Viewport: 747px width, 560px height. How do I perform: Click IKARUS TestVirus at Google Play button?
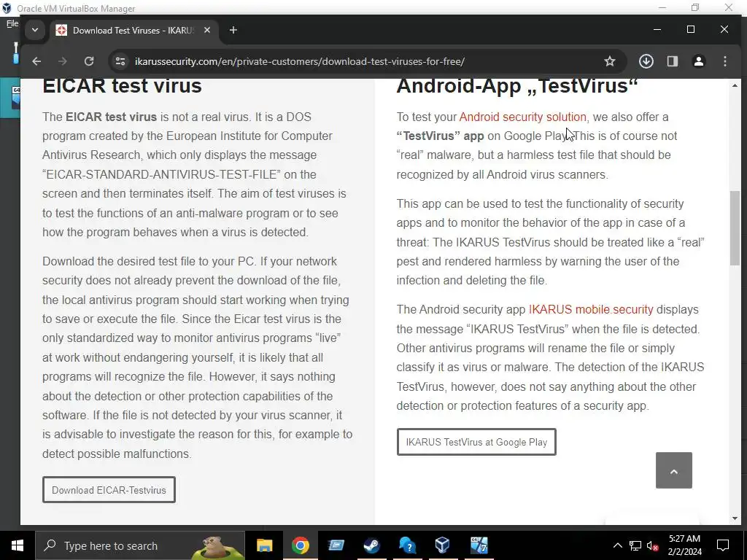pyautogui.click(x=476, y=442)
